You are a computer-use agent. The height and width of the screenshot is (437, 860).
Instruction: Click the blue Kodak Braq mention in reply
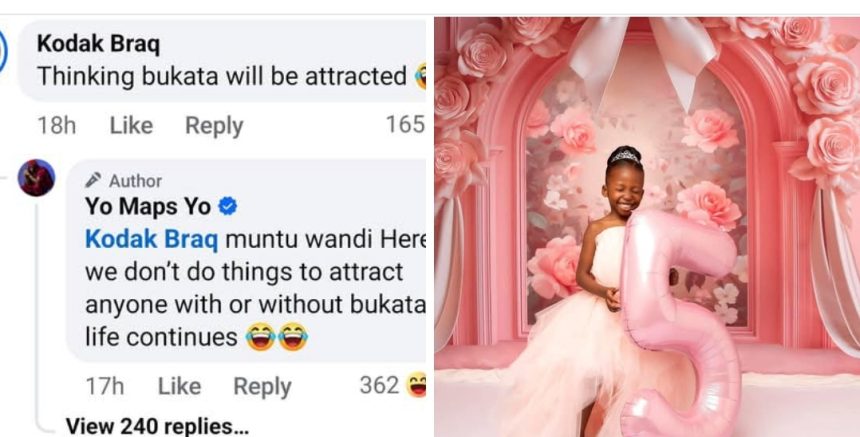152,240
